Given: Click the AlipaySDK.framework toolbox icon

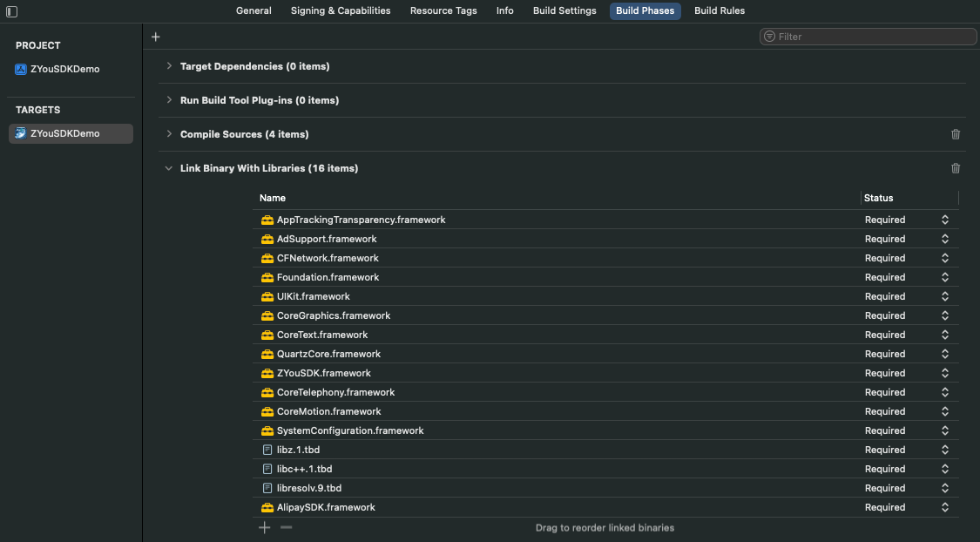Looking at the screenshot, I should [267, 507].
